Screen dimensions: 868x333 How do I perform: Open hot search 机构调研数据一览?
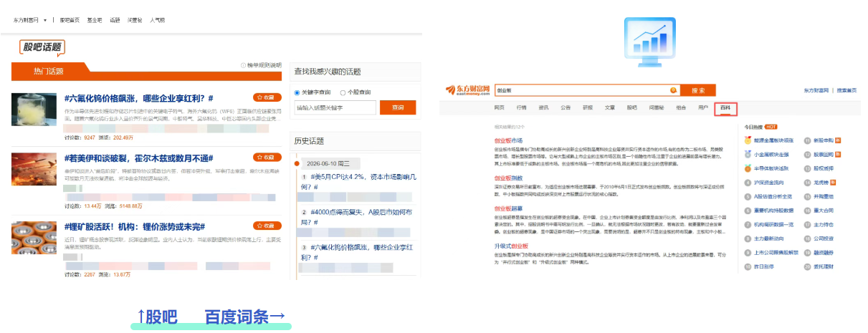point(773,224)
